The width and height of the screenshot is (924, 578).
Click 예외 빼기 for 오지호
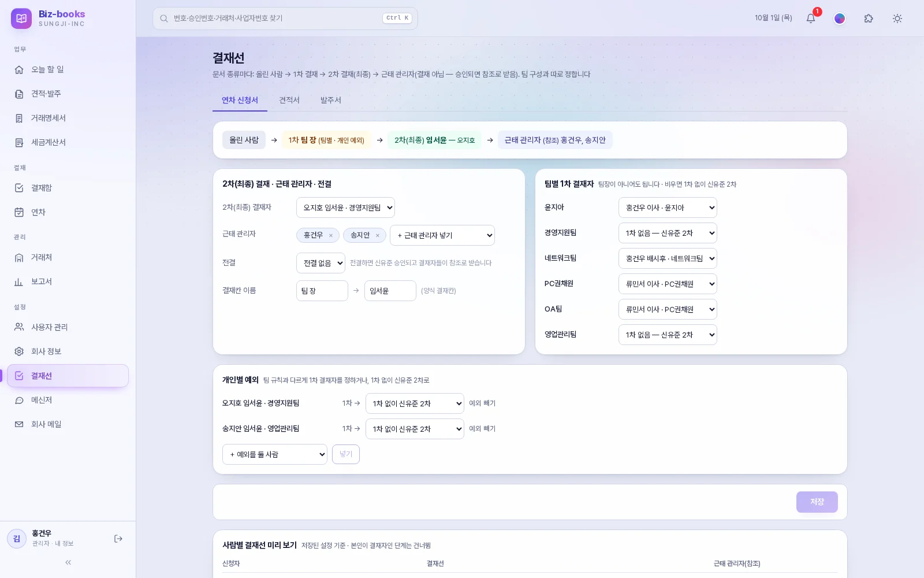coord(482,403)
